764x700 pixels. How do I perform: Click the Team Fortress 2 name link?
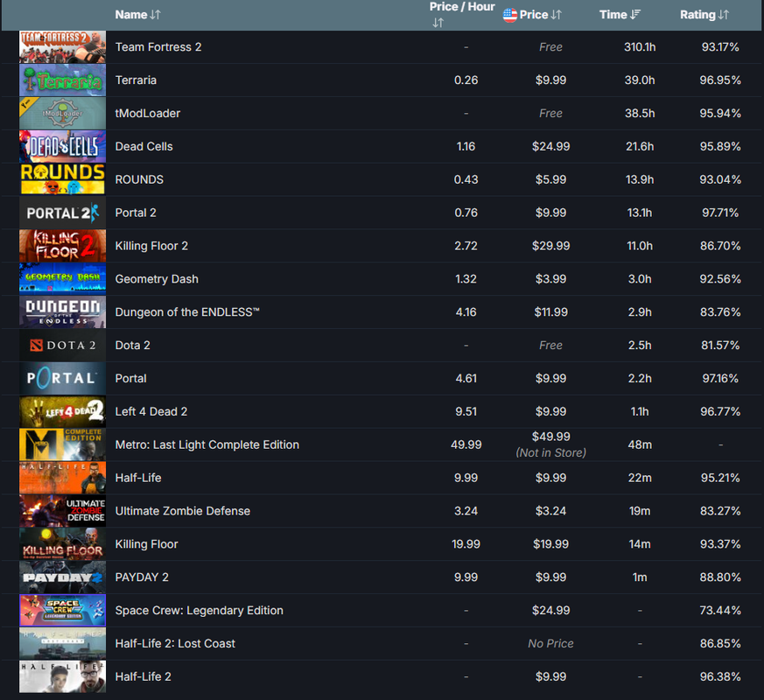point(158,46)
